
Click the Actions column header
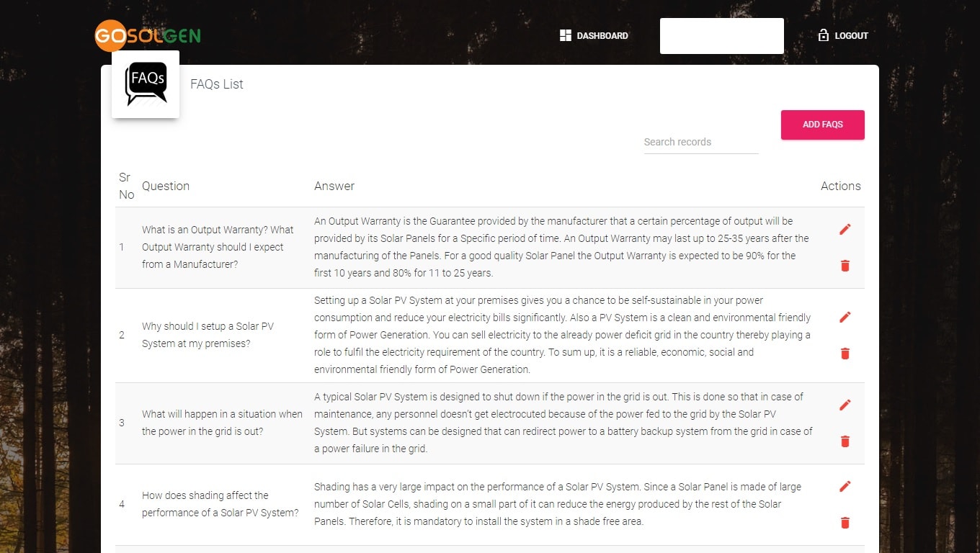click(841, 186)
